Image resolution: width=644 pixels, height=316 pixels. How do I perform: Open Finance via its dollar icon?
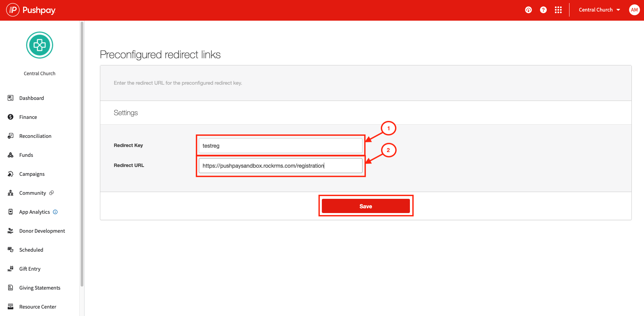click(11, 117)
